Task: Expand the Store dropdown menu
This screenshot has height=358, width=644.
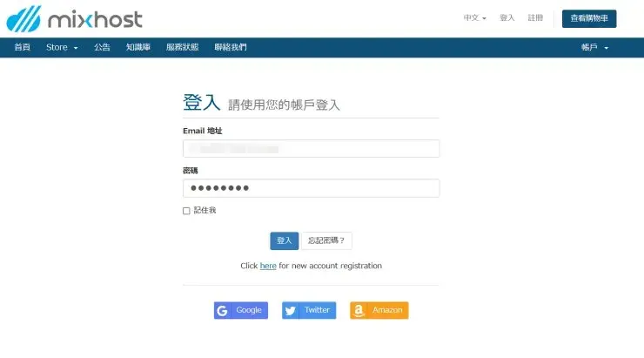Action: [62, 47]
